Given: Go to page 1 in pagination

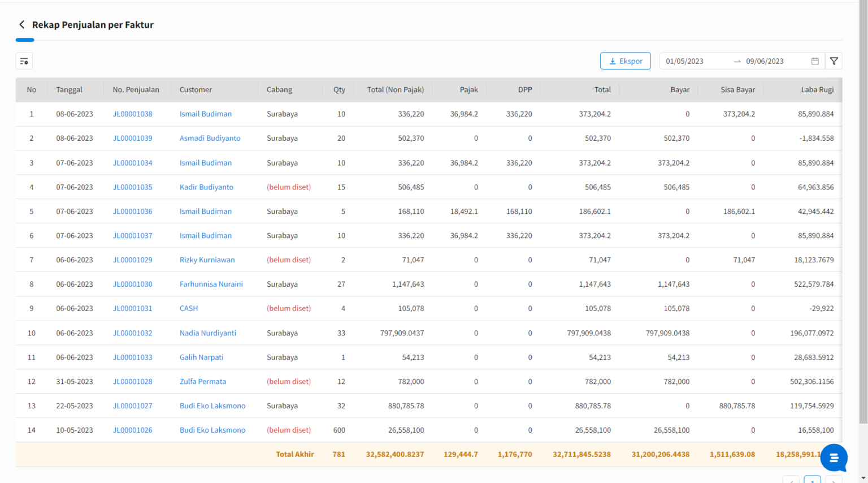Looking at the screenshot, I should 812,480.
